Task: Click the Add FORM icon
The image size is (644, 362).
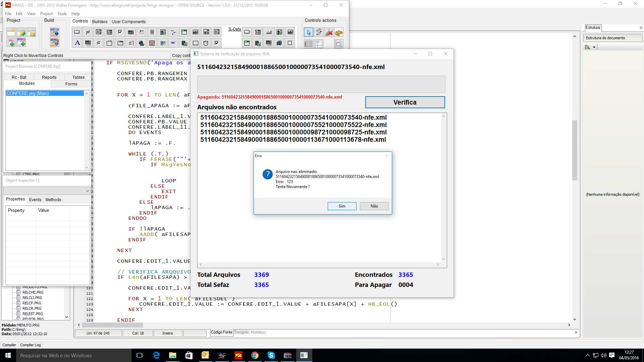Action: point(21,42)
